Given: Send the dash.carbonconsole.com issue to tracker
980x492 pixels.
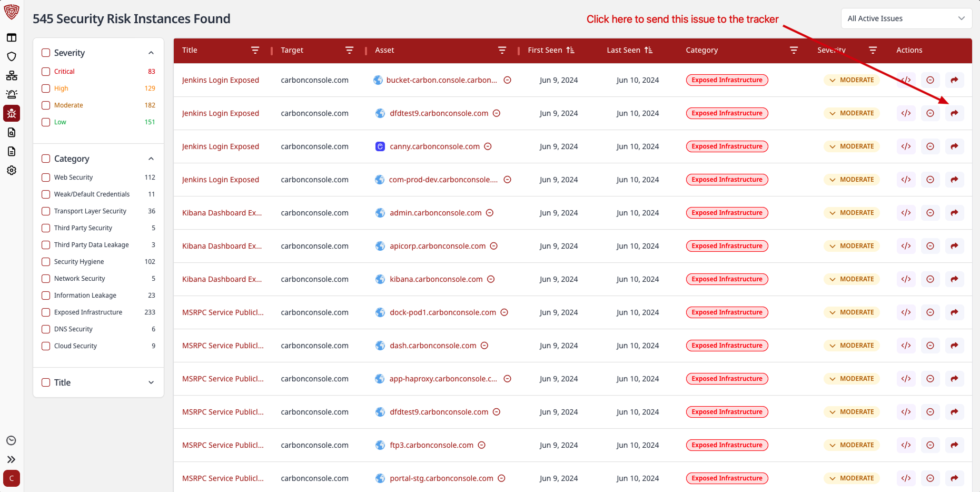Looking at the screenshot, I should click(x=954, y=346).
